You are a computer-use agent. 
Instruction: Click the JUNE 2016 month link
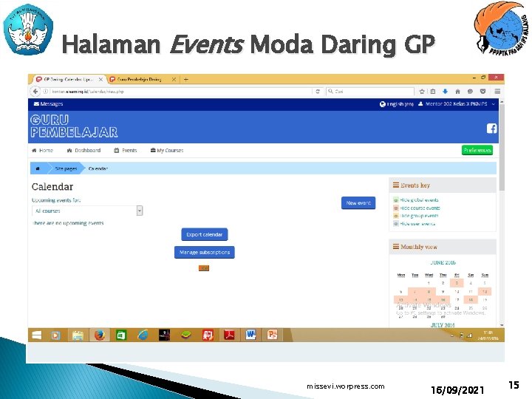pyautogui.click(x=443, y=262)
